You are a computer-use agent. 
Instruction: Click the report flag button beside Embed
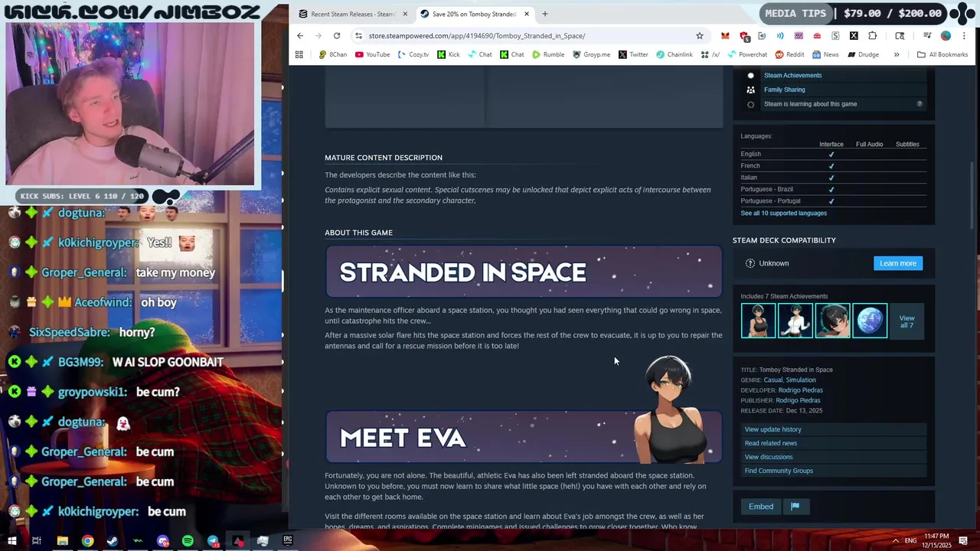click(795, 507)
